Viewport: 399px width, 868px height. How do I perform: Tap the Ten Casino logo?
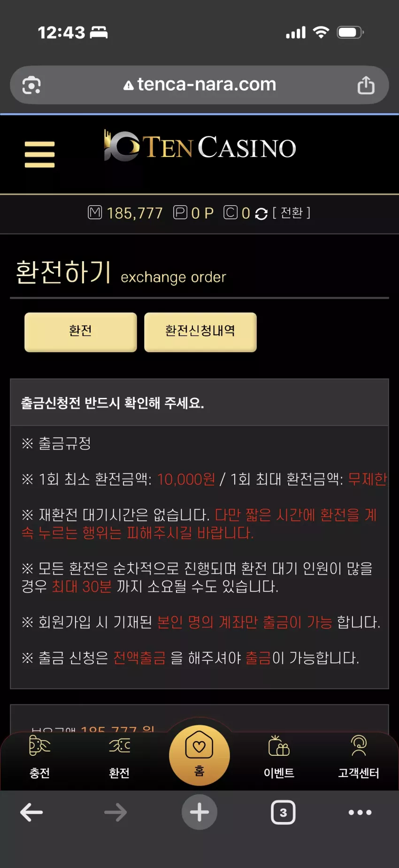coord(200,146)
